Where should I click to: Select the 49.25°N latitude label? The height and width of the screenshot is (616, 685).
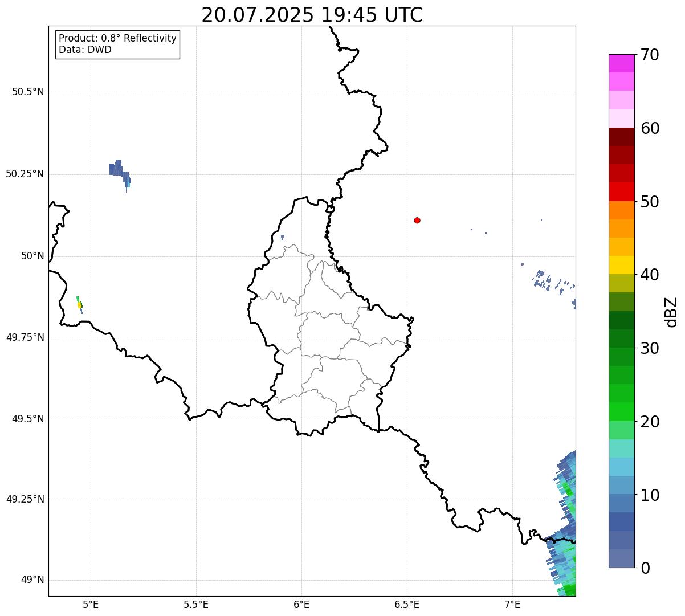(x=25, y=499)
